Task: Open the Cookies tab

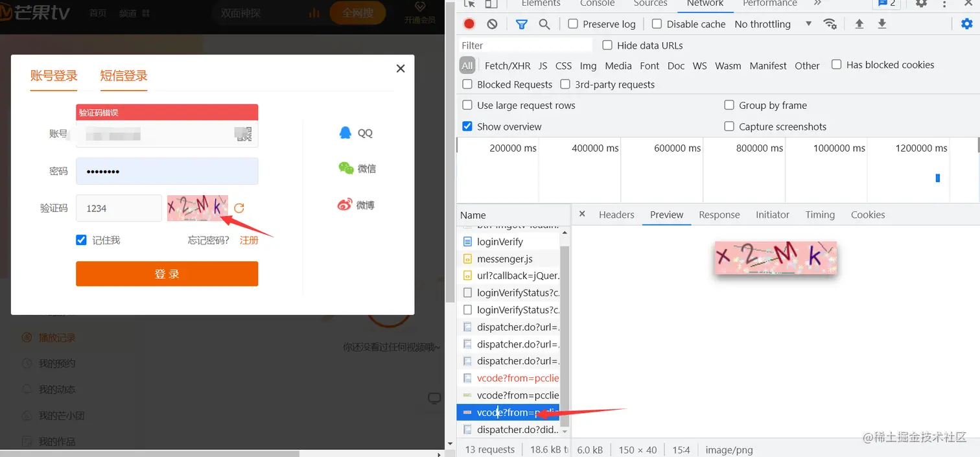Action: click(x=868, y=215)
